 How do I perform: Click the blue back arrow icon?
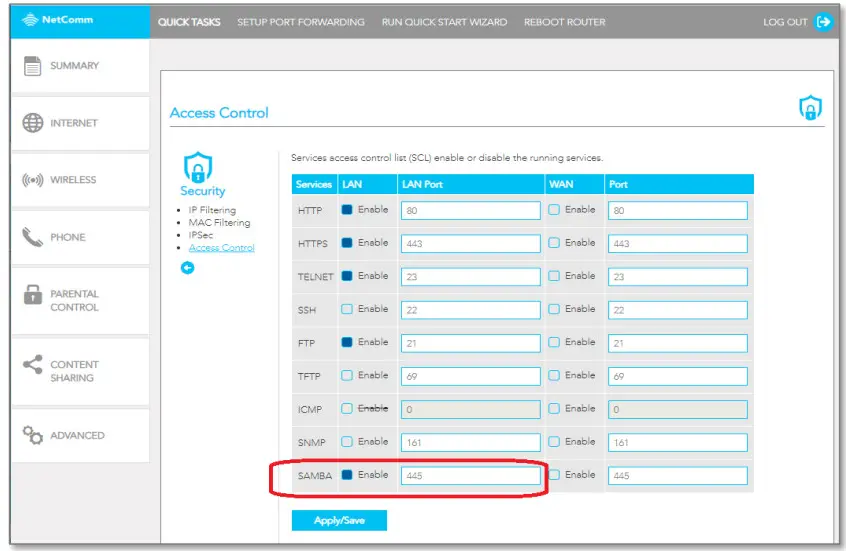coord(187,268)
